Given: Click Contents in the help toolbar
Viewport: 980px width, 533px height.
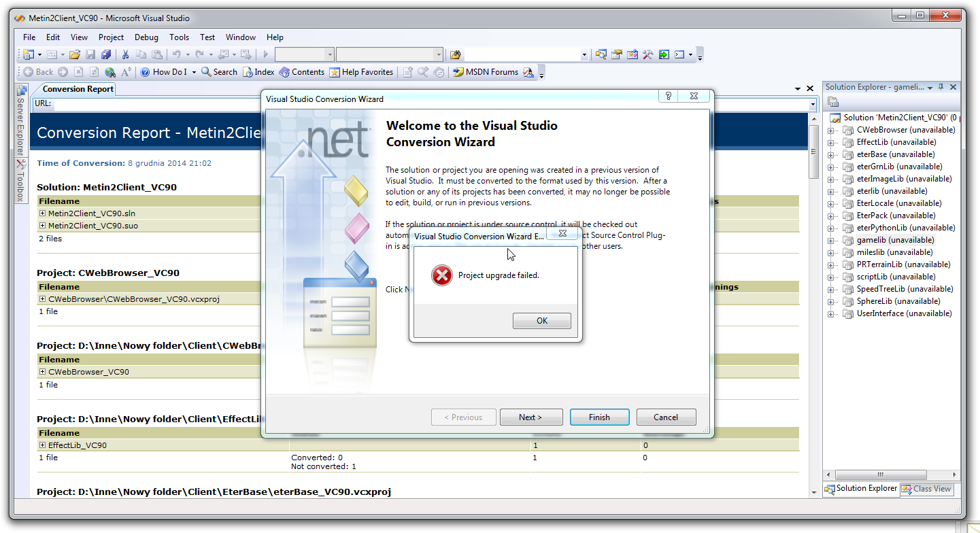Looking at the screenshot, I should click(x=301, y=72).
